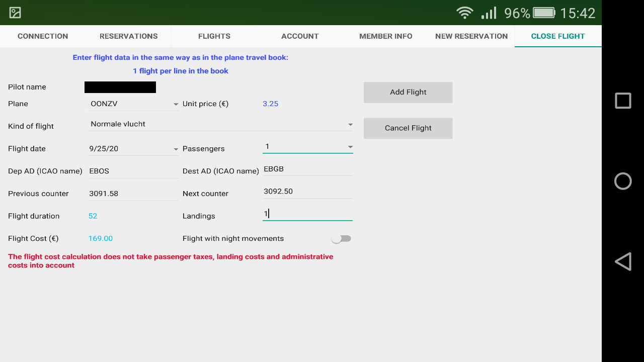This screenshot has width=644, height=362.
Task: Tap the image notification icon in status bar
Action: tap(15, 13)
